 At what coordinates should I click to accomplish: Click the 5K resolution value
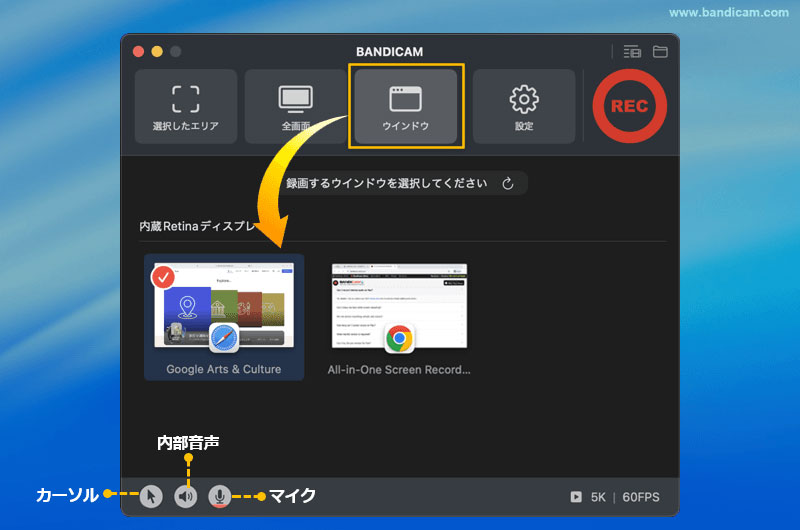(x=598, y=497)
